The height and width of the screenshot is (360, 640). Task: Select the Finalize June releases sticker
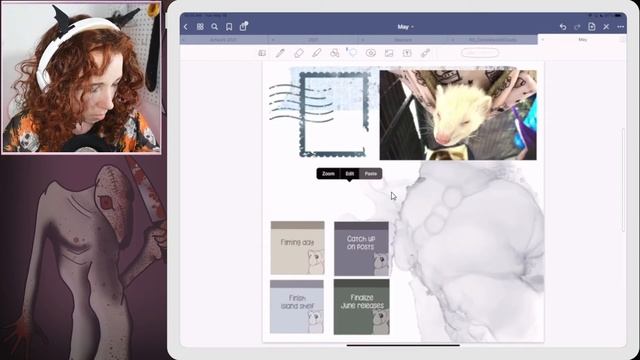(x=362, y=307)
